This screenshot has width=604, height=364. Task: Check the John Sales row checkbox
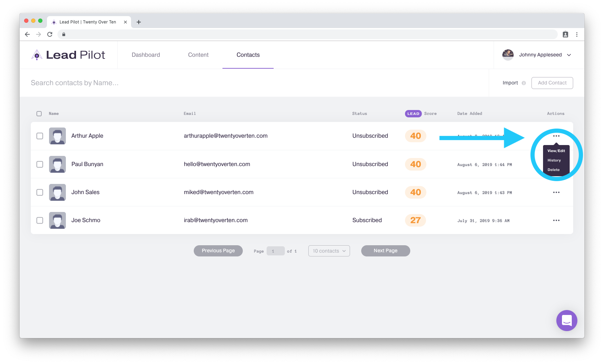click(x=40, y=192)
